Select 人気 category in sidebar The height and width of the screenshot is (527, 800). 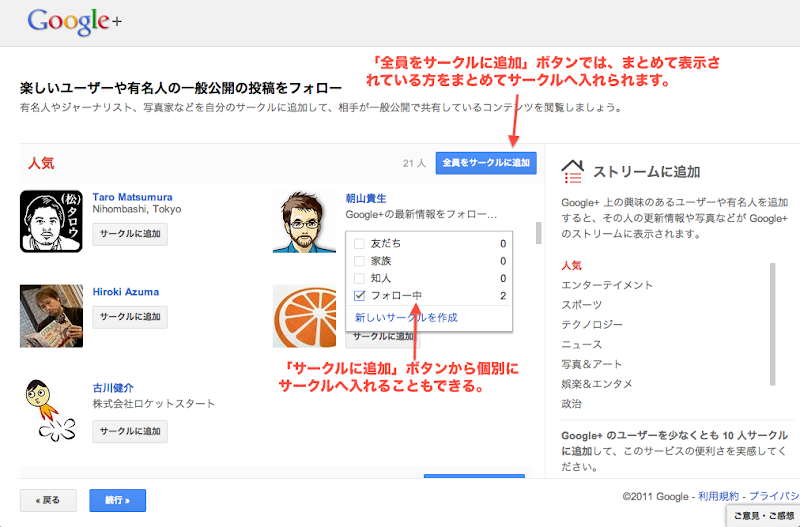571,265
